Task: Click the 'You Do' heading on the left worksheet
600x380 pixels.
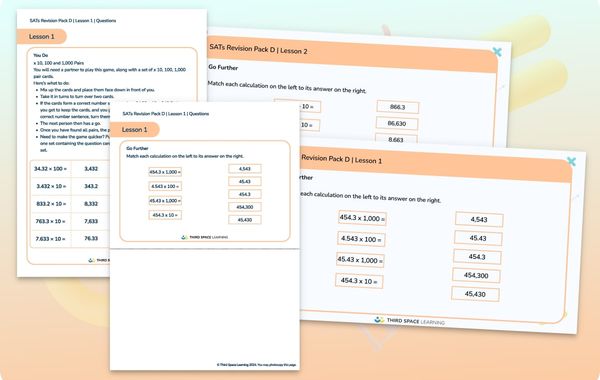Action: point(41,55)
